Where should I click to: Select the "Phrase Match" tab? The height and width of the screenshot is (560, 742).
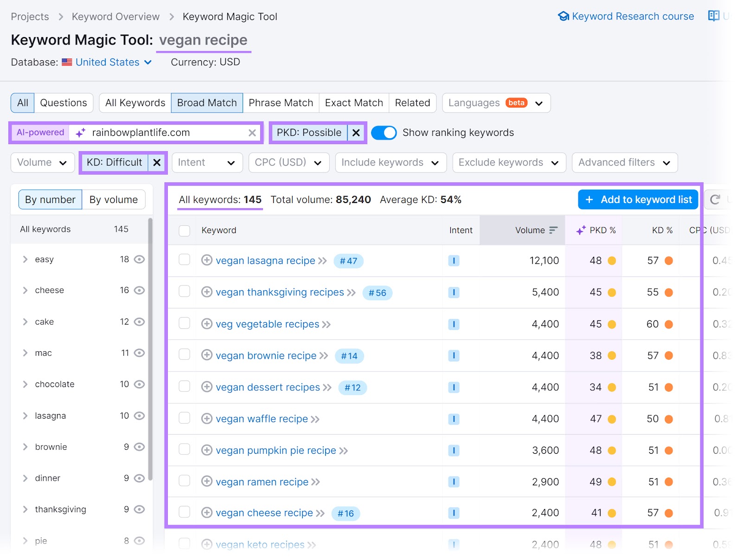tap(281, 103)
